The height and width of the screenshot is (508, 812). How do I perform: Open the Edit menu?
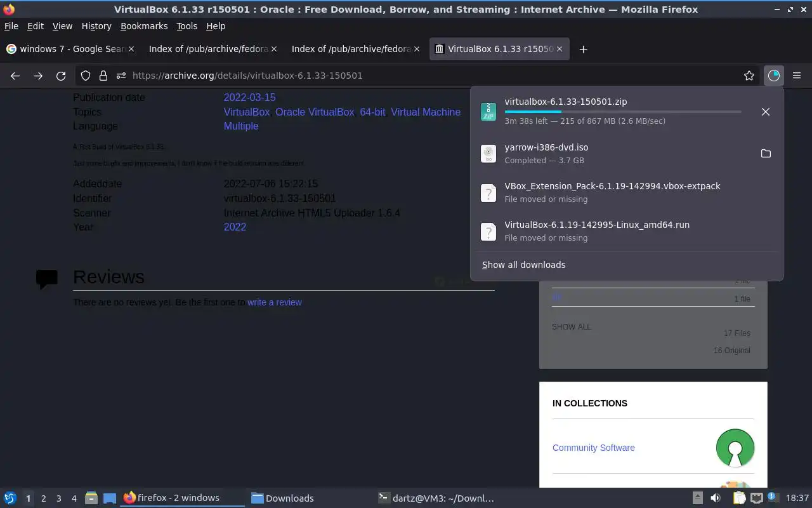[x=36, y=26]
